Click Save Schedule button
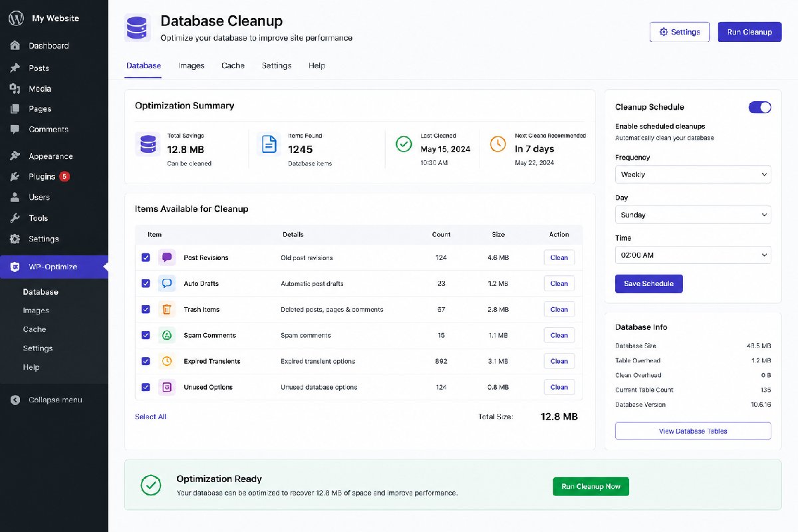798x532 pixels. click(x=649, y=284)
